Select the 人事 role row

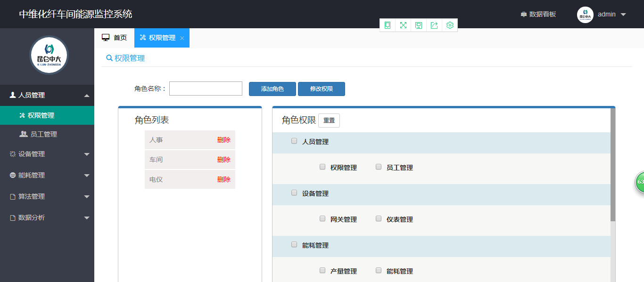coord(190,140)
